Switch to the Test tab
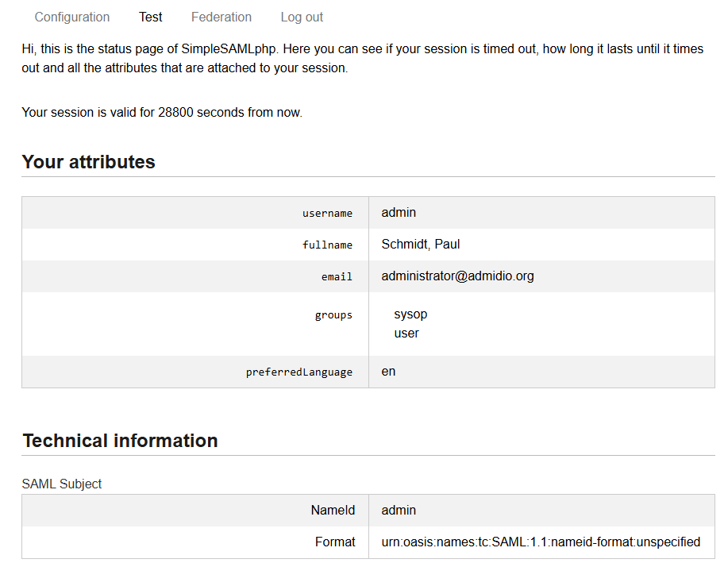This screenshot has height=563, width=728. coord(150,17)
